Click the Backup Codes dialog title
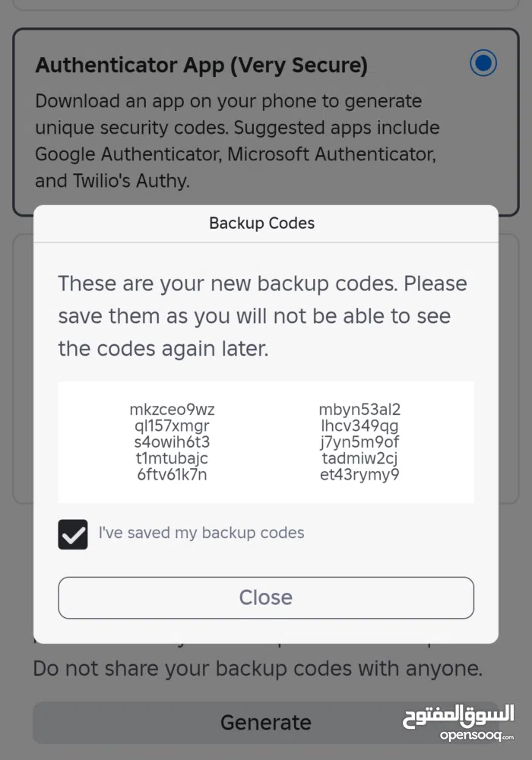This screenshot has height=760, width=532. 262,223
